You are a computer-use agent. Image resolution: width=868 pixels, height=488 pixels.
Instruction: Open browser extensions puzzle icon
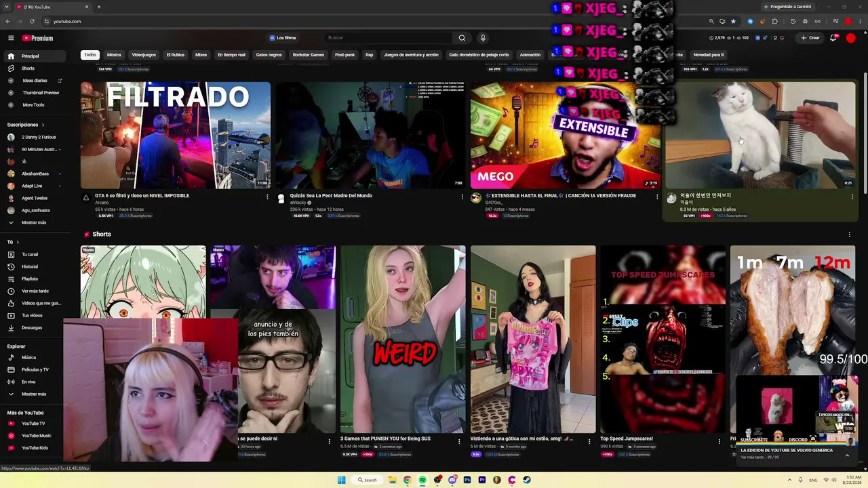point(775,21)
